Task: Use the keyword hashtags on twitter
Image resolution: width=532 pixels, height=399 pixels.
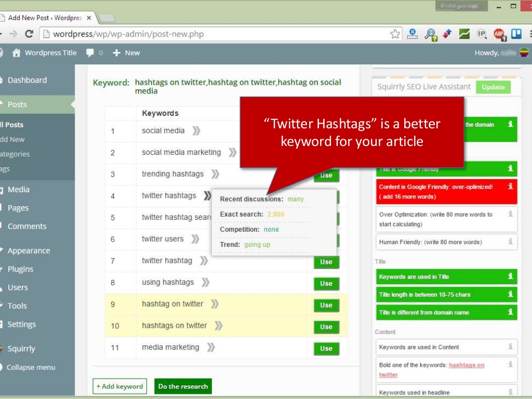Action: click(x=326, y=327)
